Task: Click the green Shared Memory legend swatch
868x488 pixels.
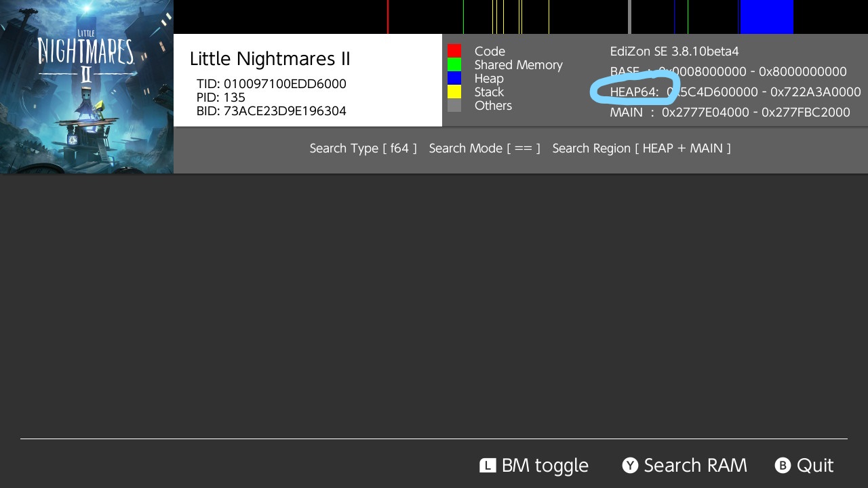Action: pyautogui.click(x=454, y=64)
